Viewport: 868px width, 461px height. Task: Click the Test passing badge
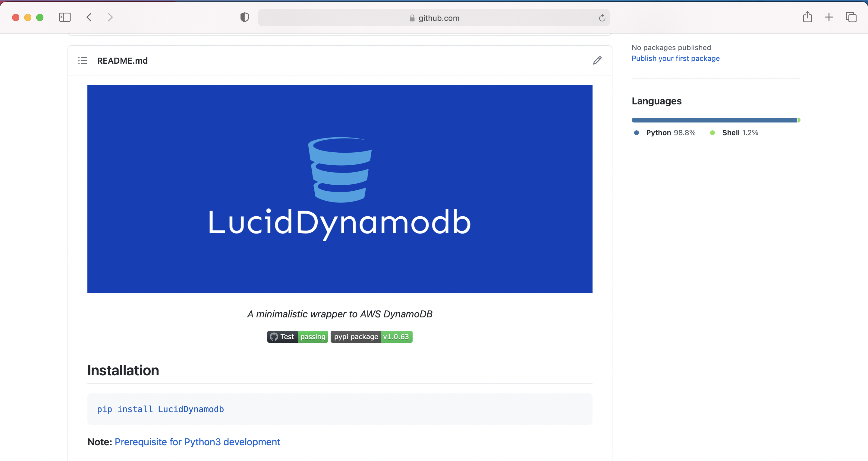[297, 337]
